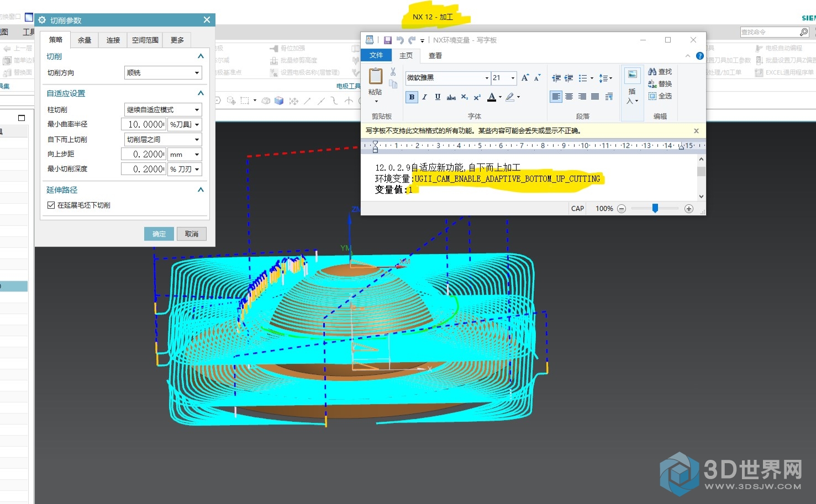Click the 切削参数 dialog settings gear icon

click(x=42, y=20)
